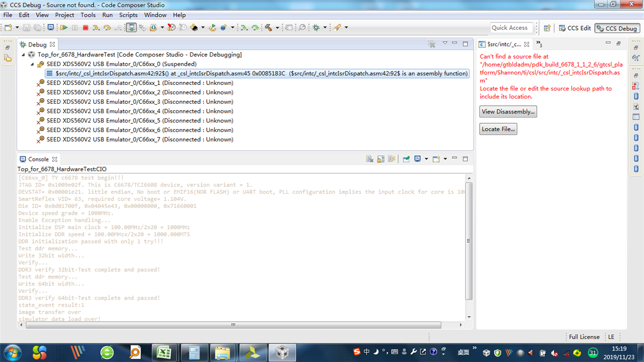Viewport: 644px width, 362px height.
Task: Click the Open Console icon
Action: [436, 159]
